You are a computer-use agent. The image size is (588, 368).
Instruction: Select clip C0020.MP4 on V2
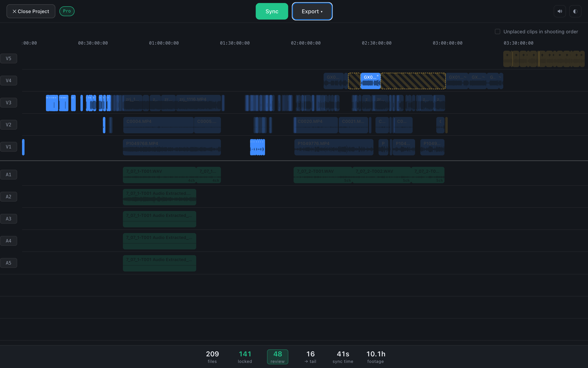coord(316,125)
